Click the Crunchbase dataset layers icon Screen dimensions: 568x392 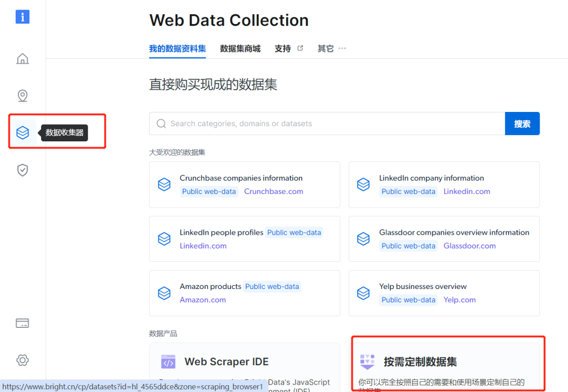coord(164,184)
